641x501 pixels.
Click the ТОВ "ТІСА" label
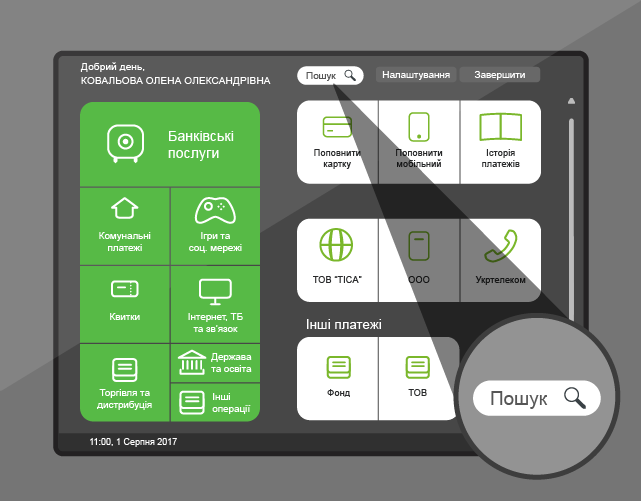click(x=337, y=280)
